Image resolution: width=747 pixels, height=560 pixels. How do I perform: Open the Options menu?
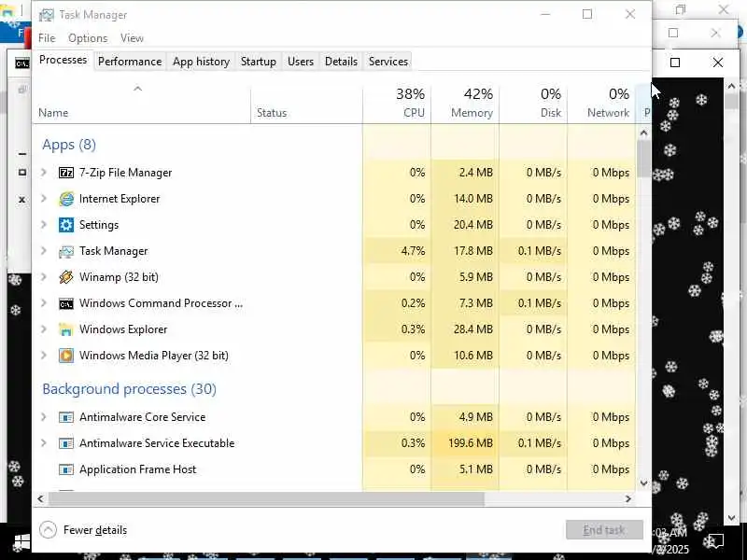tap(88, 38)
